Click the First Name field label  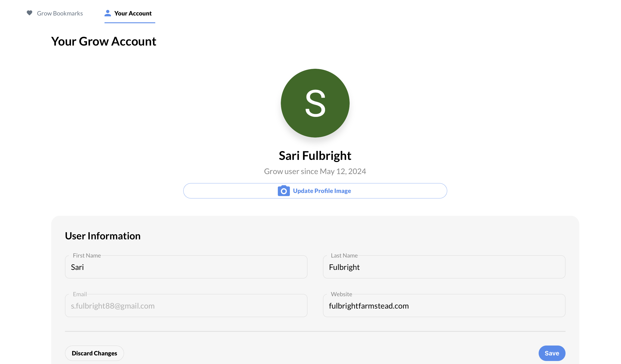point(87,255)
